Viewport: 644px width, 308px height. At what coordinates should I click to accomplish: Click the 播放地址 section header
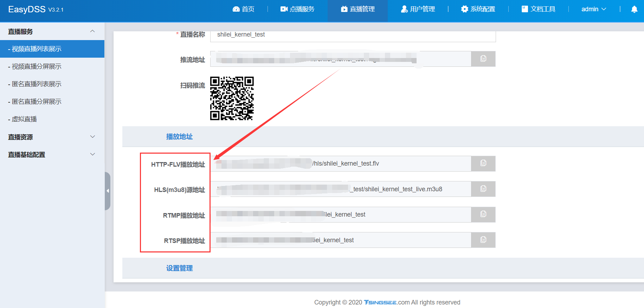tap(179, 137)
